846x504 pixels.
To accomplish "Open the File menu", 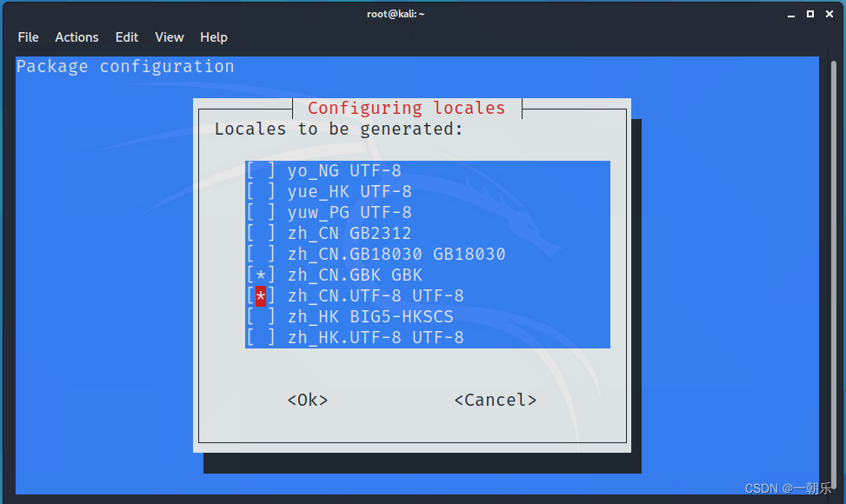I will pos(28,37).
